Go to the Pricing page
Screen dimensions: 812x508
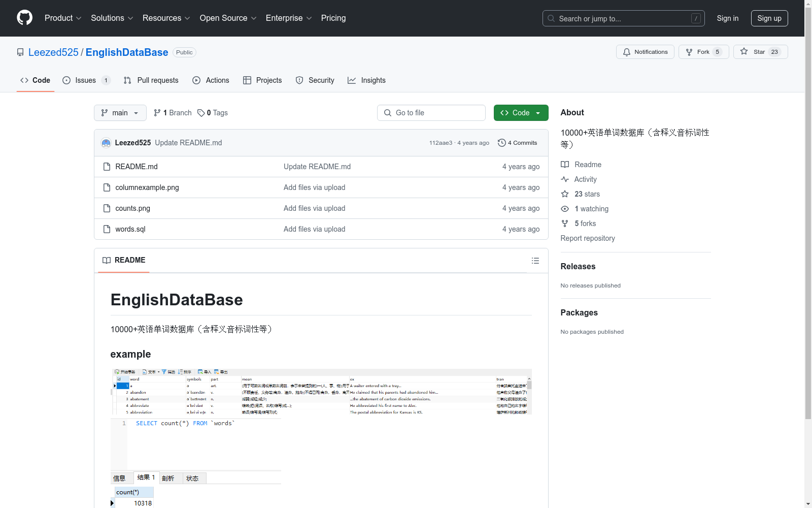pos(333,18)
